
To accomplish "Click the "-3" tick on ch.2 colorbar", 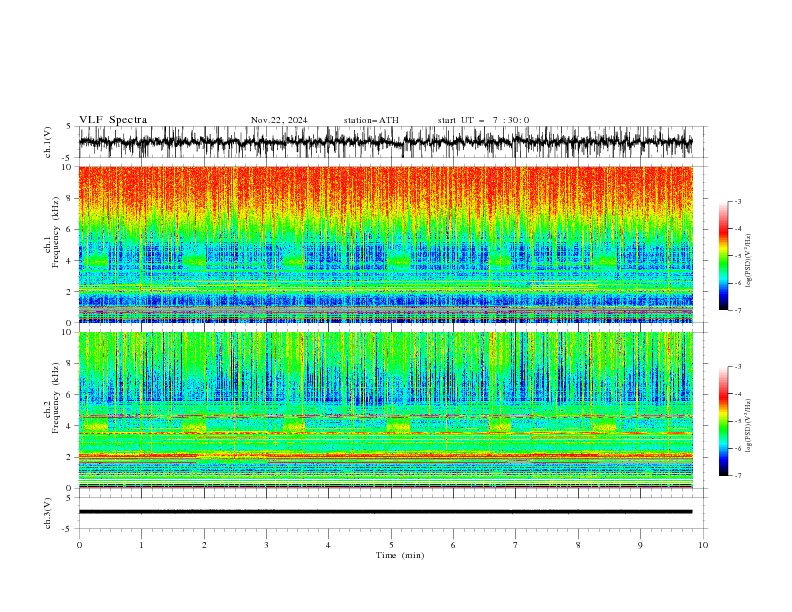I will [737, 367].
